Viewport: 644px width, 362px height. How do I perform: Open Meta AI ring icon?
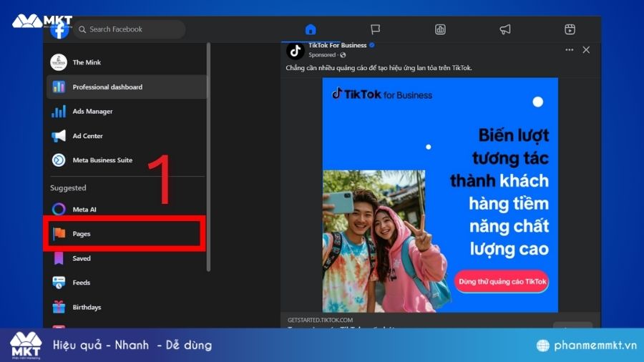click(59, 210)
